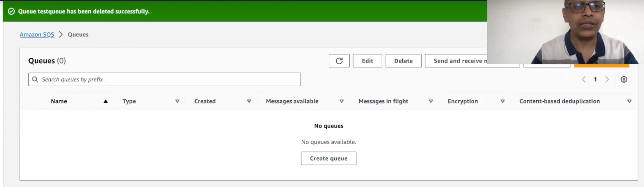Click Messages in flight header label
The height and width of the screenshot is (187, 644).
coord(383,101)
